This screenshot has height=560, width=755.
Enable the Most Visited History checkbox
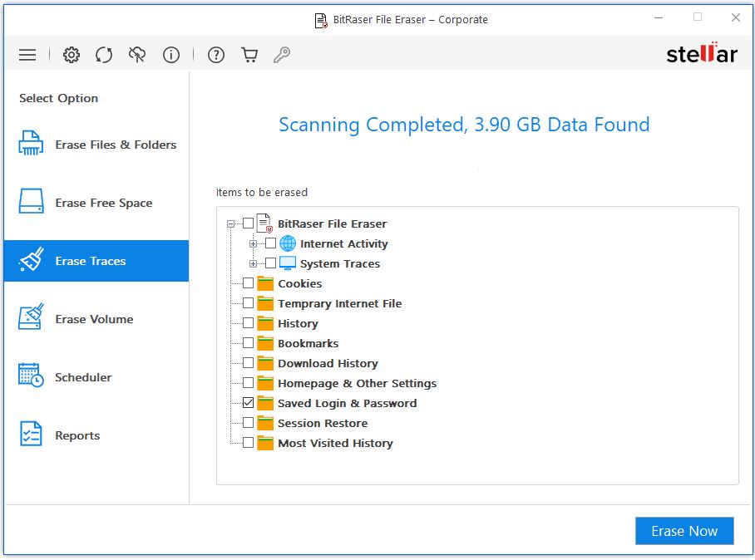(248, 443)
